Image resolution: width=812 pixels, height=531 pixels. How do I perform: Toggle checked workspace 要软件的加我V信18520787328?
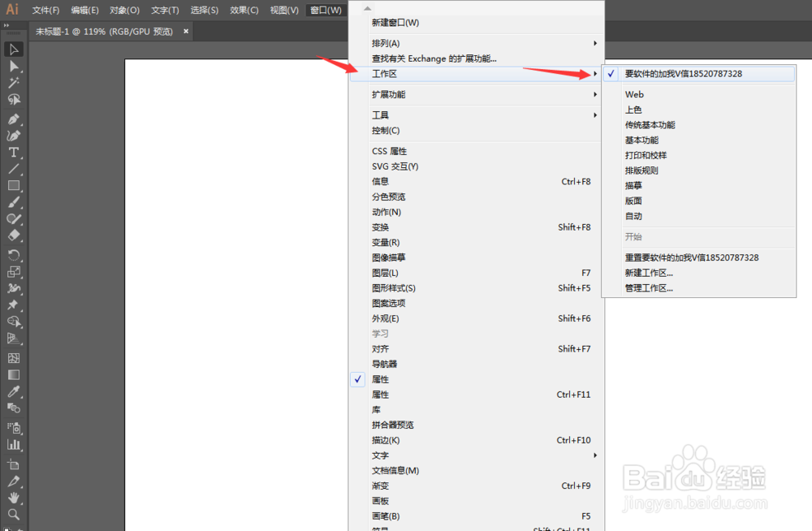(698, 74)
